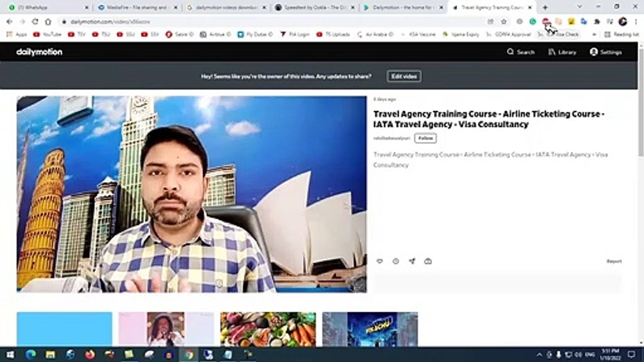644x362 pixels.
Task: Open Chrome extensions puzzle icon
Action: point(597,22)
